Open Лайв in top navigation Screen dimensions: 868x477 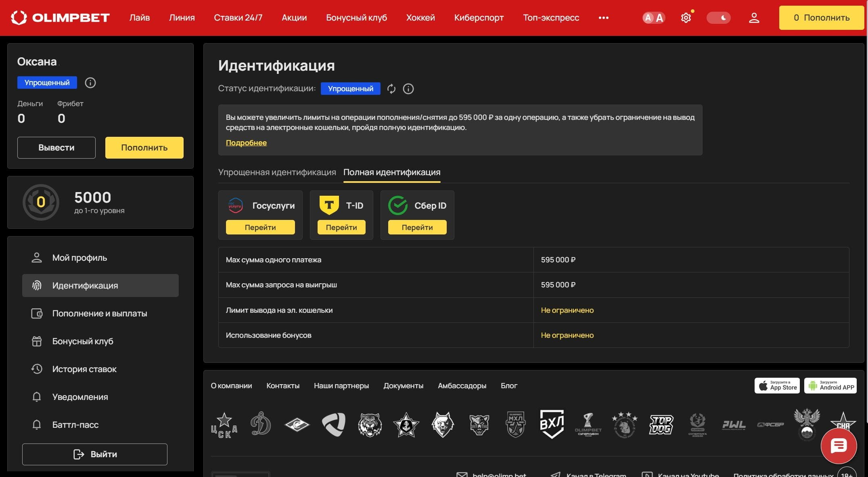click(140, 18)
